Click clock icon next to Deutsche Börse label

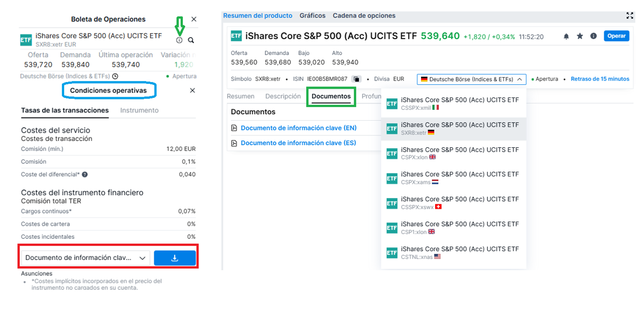tap(115, 76)
